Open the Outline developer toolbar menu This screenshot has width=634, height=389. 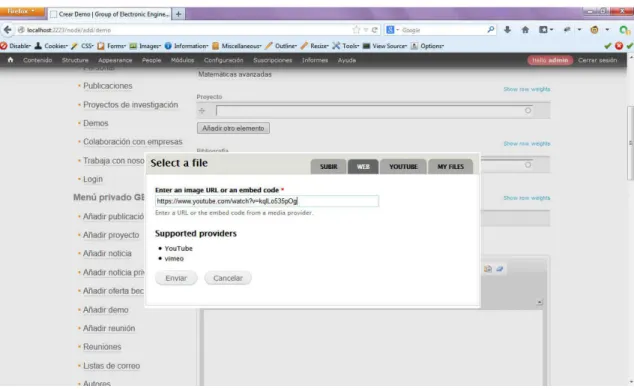(281, 46)
